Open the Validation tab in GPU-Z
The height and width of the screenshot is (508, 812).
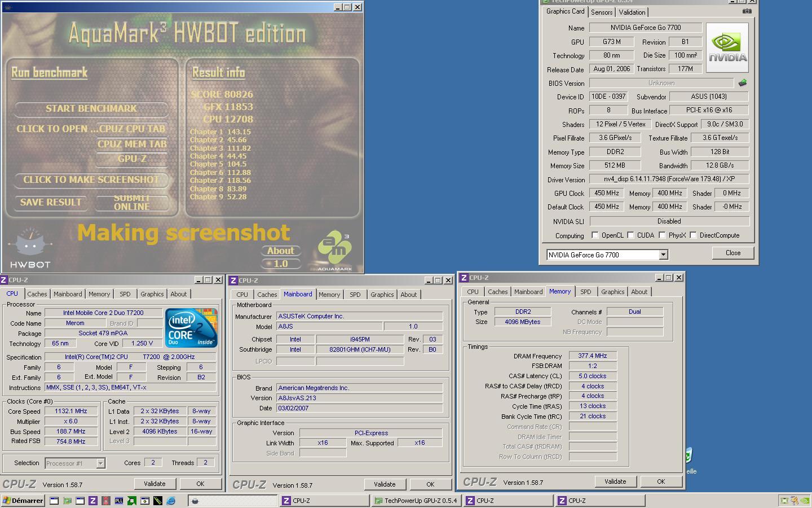(x=632, y=12)
